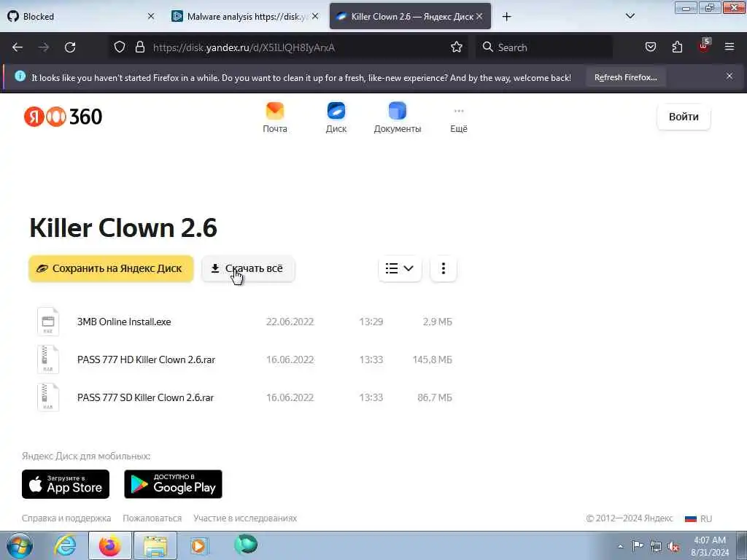
Task: Reload the page with the refresh icon
Action: pos(70,47)
